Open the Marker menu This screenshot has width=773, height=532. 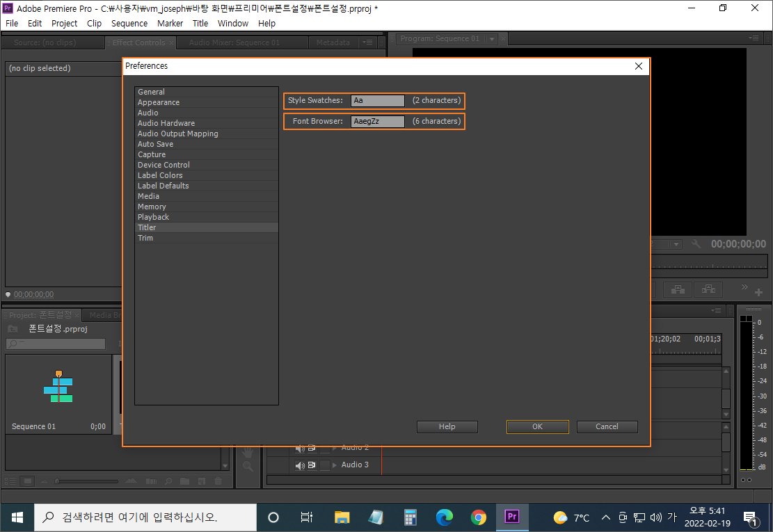[170, 23]
